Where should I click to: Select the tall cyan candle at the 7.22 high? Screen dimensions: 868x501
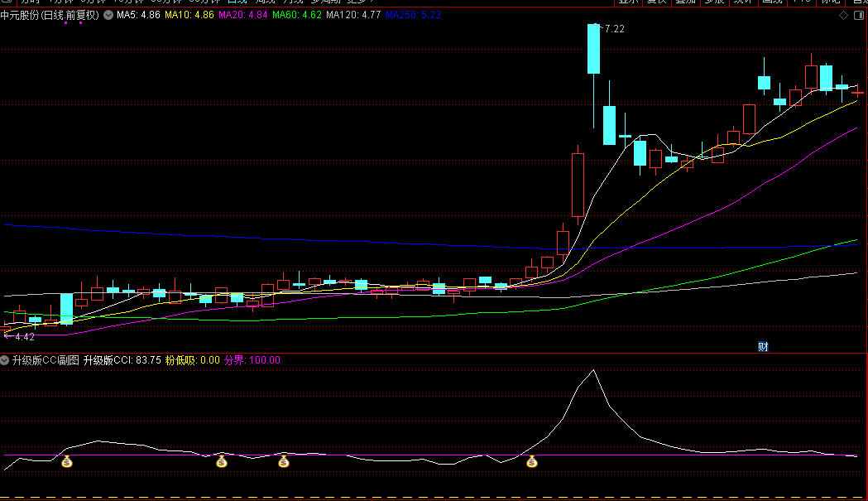[x=593, y=49]
